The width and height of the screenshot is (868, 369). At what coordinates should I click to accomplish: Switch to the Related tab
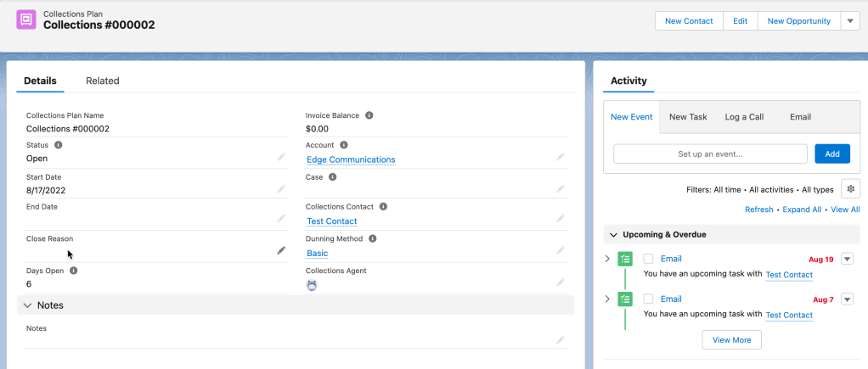pos(103,81)
